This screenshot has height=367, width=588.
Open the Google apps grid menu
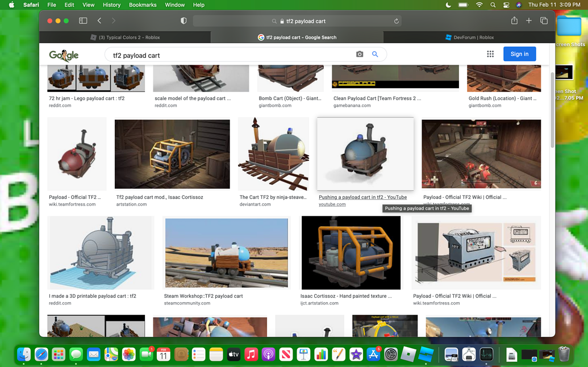[490, 53]
